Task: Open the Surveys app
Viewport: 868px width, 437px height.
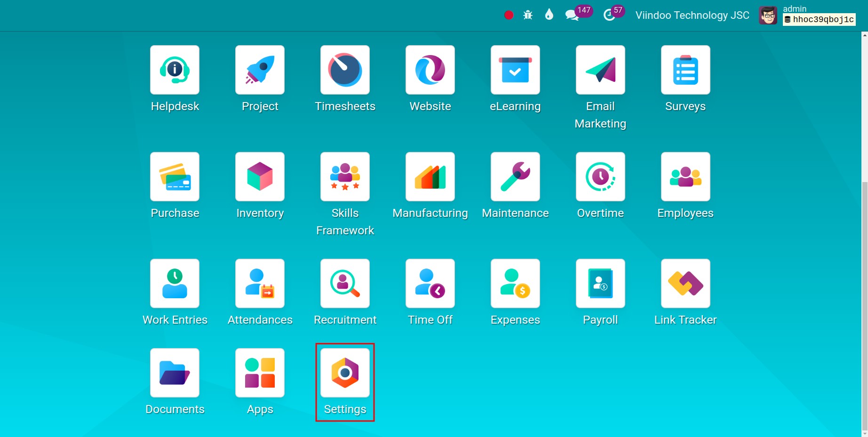Action: point(685,70)
